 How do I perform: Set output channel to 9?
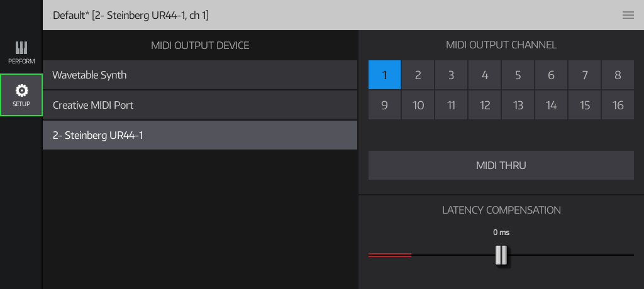pos(384,106)
